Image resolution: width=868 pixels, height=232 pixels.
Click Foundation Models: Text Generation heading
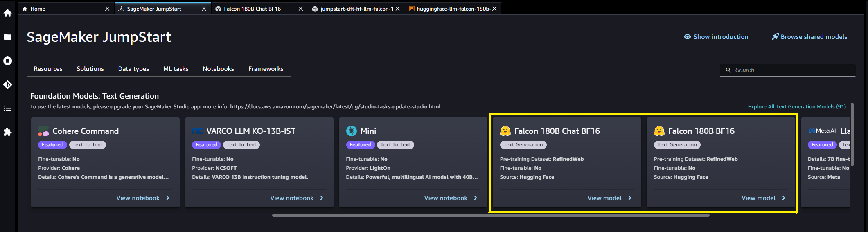tap(95, 96)
